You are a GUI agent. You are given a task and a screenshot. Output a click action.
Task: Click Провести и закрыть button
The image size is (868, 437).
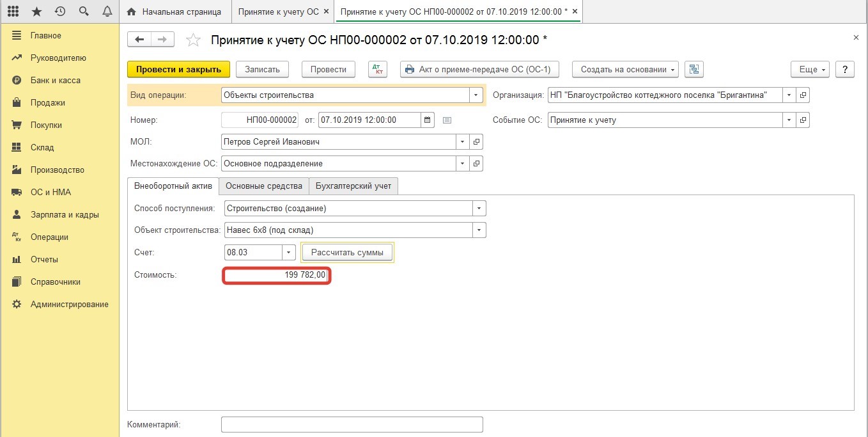[x=178, y=70]
